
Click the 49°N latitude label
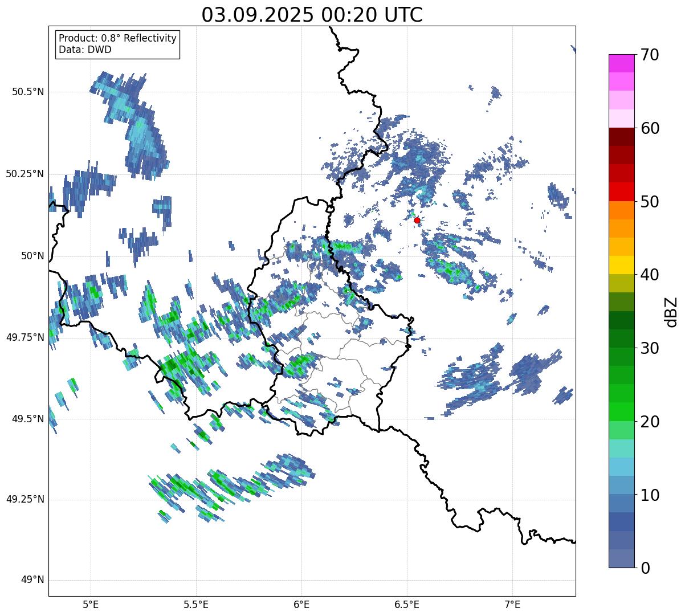(32, 580)
